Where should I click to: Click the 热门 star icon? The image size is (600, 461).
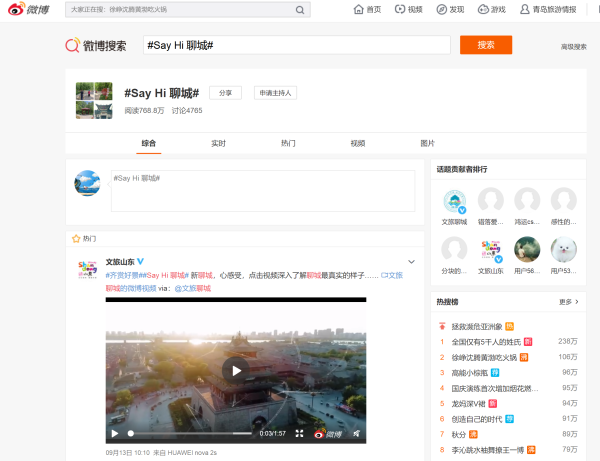point(76,239)
